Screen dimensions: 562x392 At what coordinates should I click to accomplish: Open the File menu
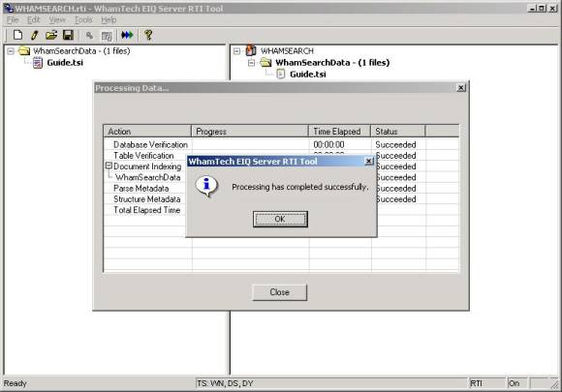pyautogui.click(x=13, y=20)
